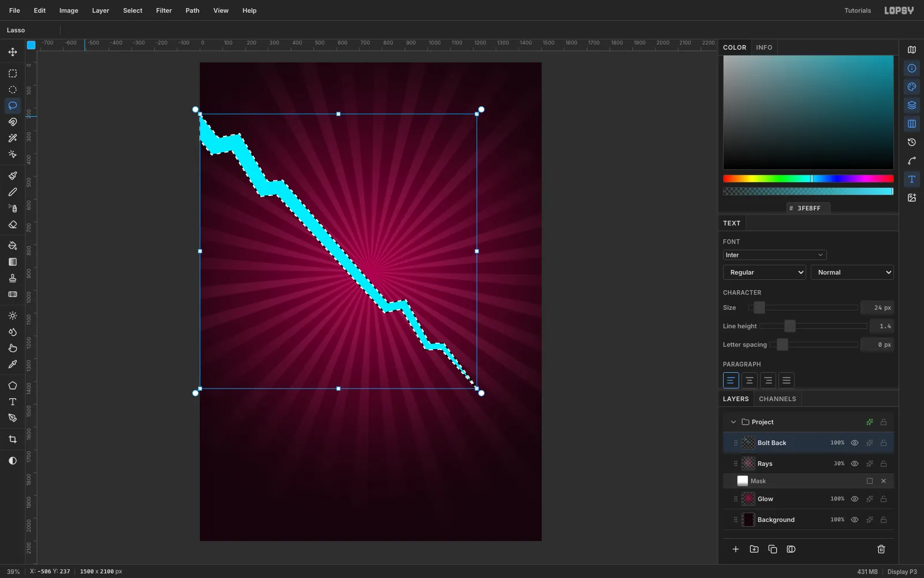Screen dimensions: 924x578
Task: Adjust the Line height slider
Action: click(813, 326)
